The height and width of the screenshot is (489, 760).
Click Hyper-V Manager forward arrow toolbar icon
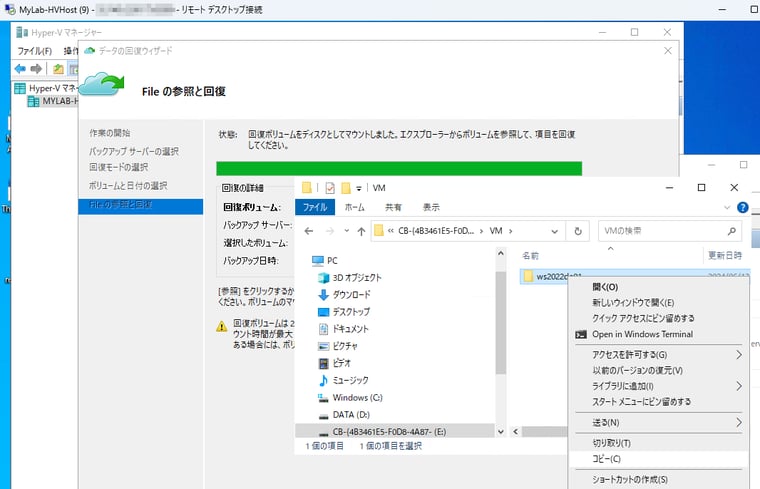click(x=36, y=69)
